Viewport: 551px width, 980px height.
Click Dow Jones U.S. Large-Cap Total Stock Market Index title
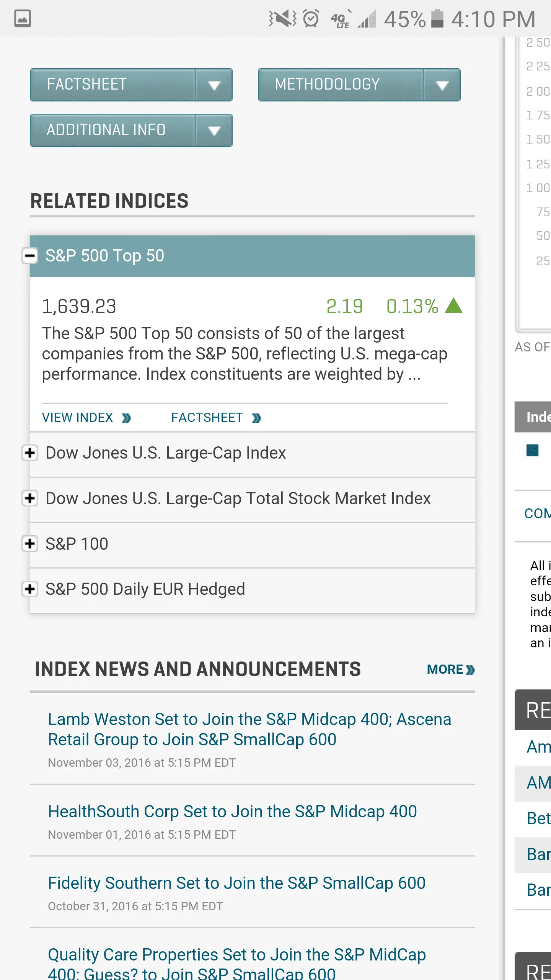coord(238,498)
